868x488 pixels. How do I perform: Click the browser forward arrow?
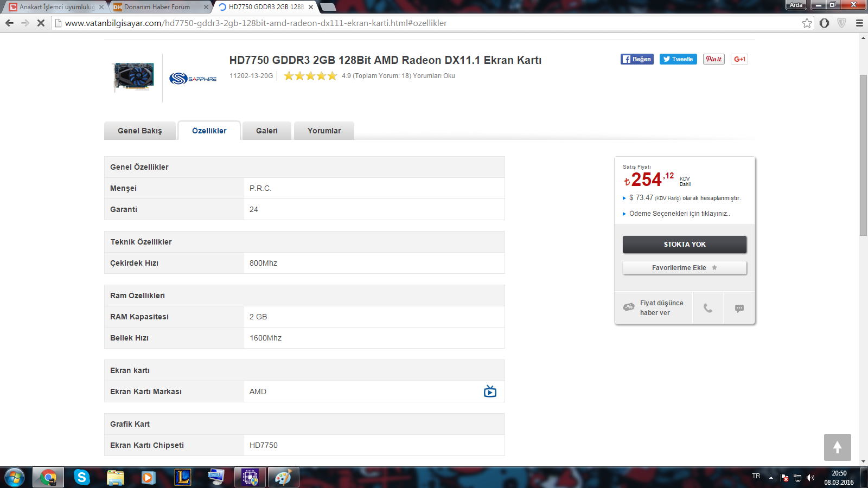(x=25, y=23)
